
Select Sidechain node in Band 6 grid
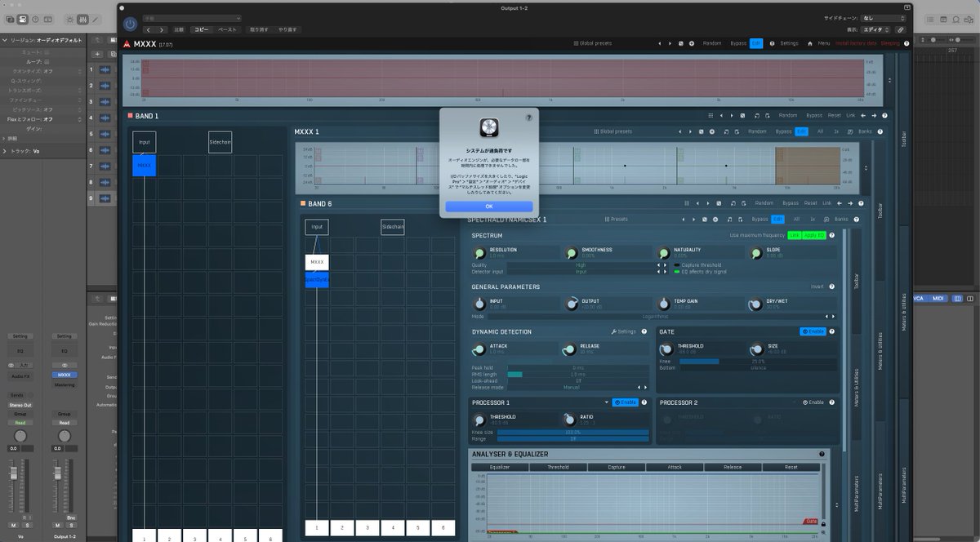tap(392, 227)
